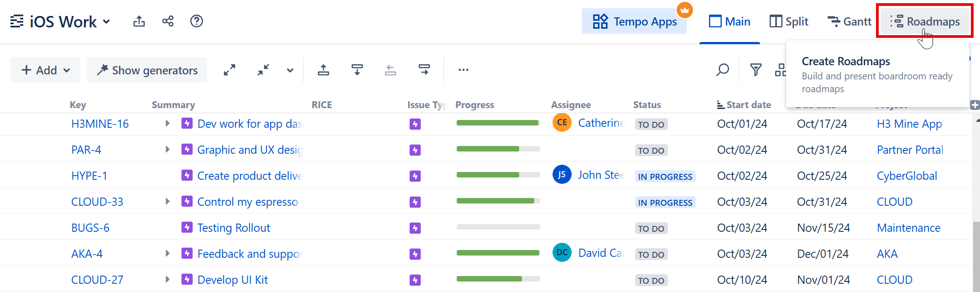
Task: Click the collapse all rows icon
Action: 263,70
